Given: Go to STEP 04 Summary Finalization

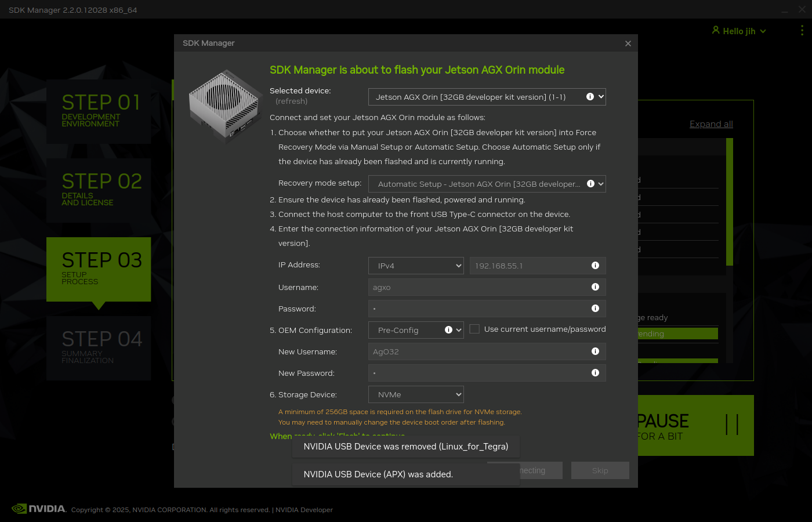Looking at the screenshot, I should pos(99,348).
